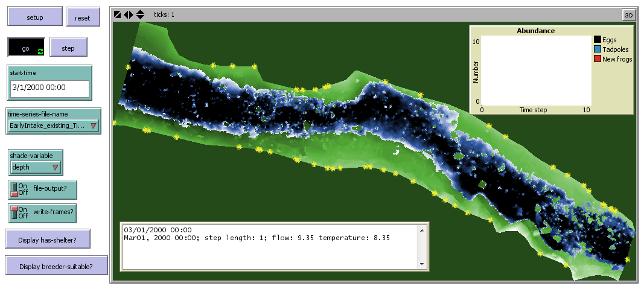Click the output scrollbar up arrow
The image size is (644, 289).
click(422, 230)
